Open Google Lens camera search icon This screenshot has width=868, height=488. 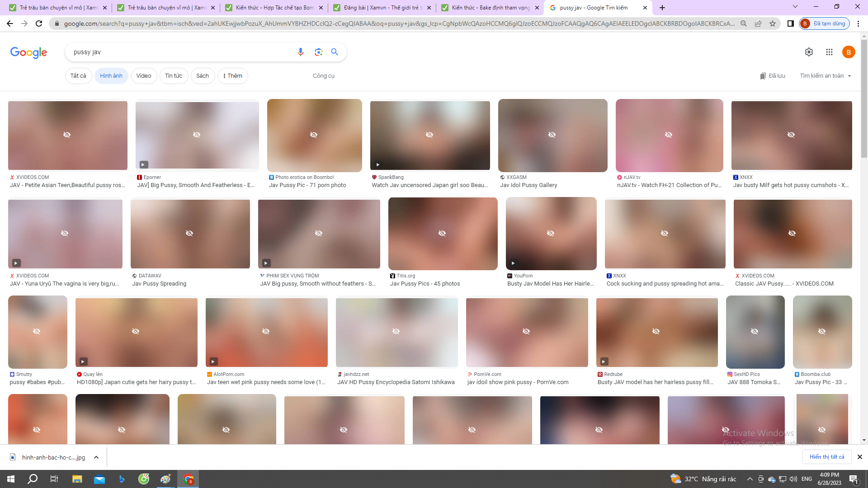pos(318,52)
